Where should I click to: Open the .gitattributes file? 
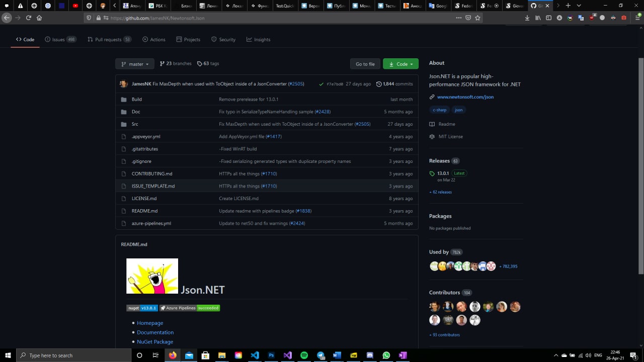tap(145, 149)
